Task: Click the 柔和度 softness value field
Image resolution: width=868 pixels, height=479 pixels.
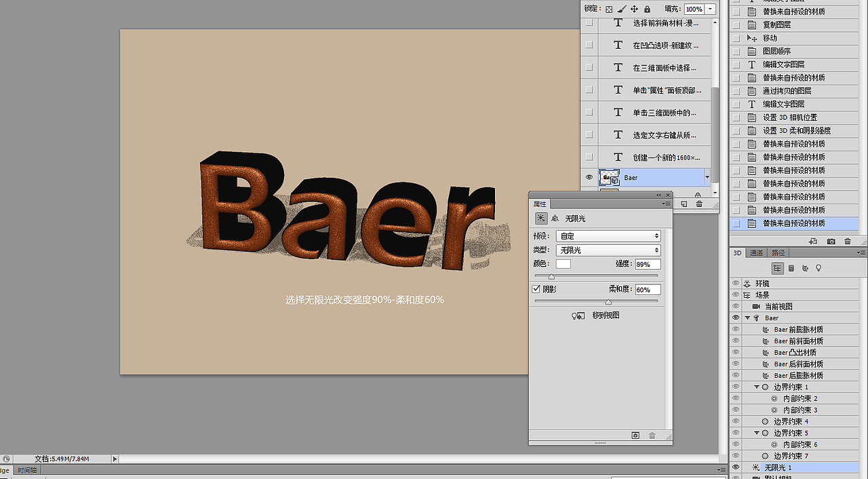Action: pos(648,290)
